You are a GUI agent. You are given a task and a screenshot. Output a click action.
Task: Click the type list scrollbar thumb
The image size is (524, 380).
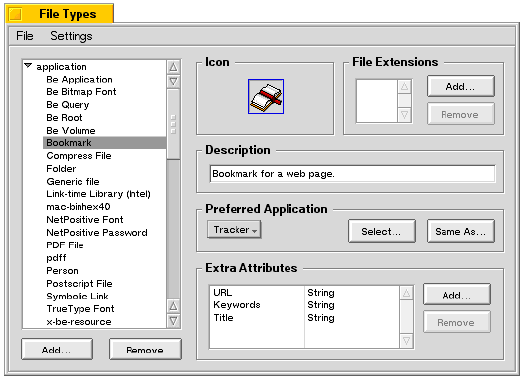coord(173,124)
